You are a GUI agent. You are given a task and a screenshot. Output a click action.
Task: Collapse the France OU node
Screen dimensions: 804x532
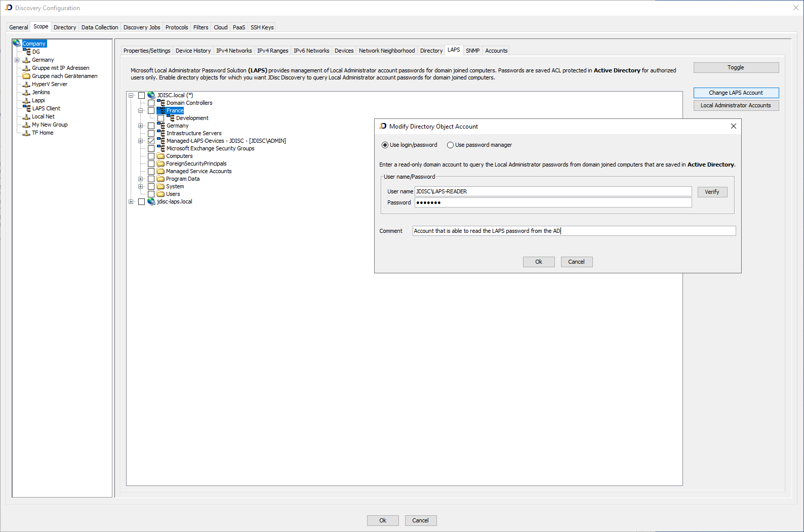pos(141,110)
